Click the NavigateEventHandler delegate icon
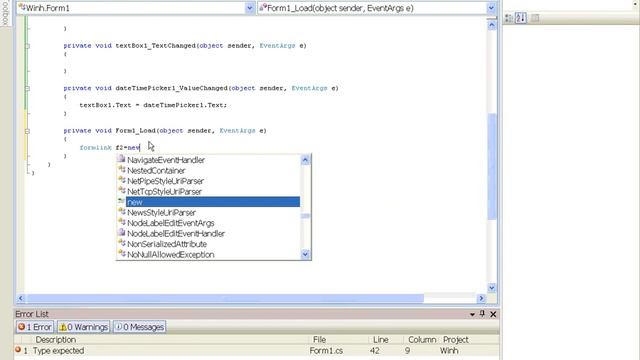 pyautogui.click(x=121, y=159)
